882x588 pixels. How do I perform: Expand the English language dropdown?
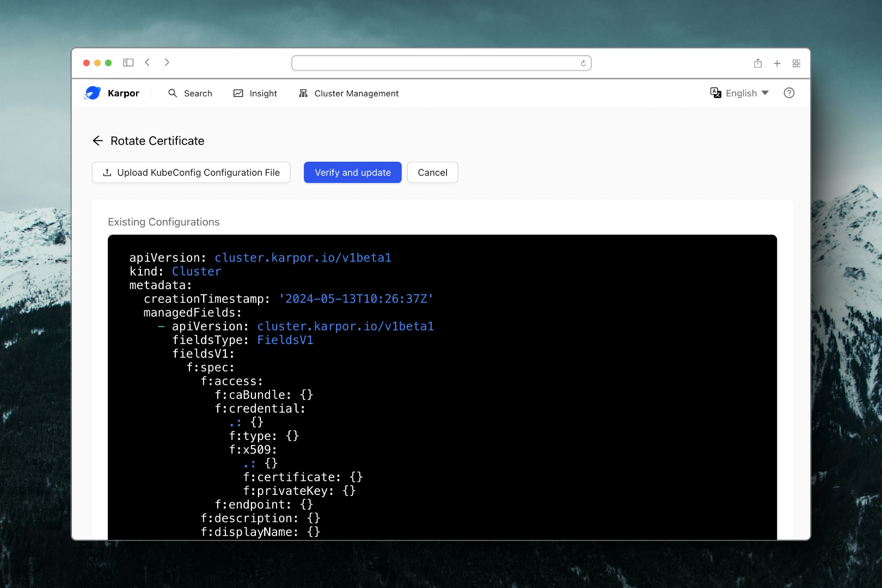point(747,93)
